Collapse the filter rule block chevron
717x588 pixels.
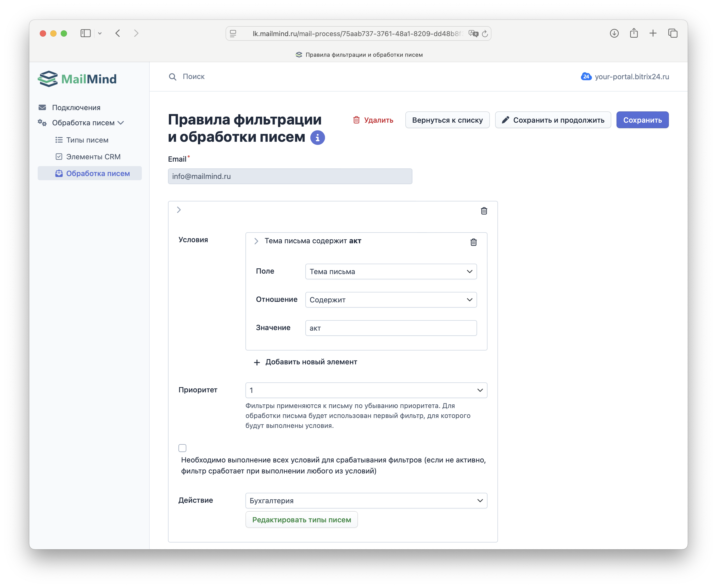pyautogui.click(x=179, y=210)
